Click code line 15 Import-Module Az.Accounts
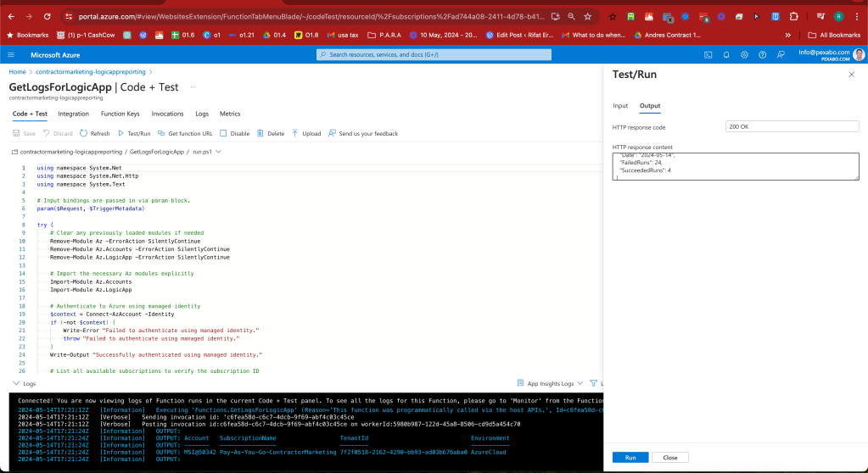The height and width of the screenshot is (473, 868). pos(91,281)
